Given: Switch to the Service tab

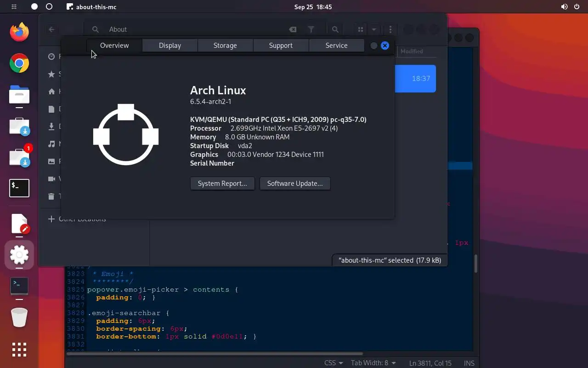Looking at the screenshot, I should [x=336, y=46].
